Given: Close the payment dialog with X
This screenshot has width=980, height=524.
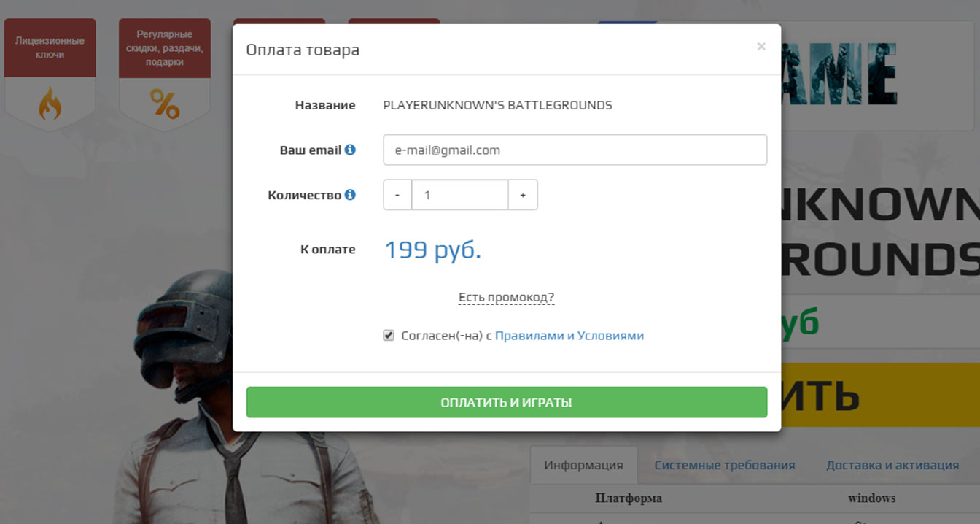Looking at the screenshot, I should 761,47.
